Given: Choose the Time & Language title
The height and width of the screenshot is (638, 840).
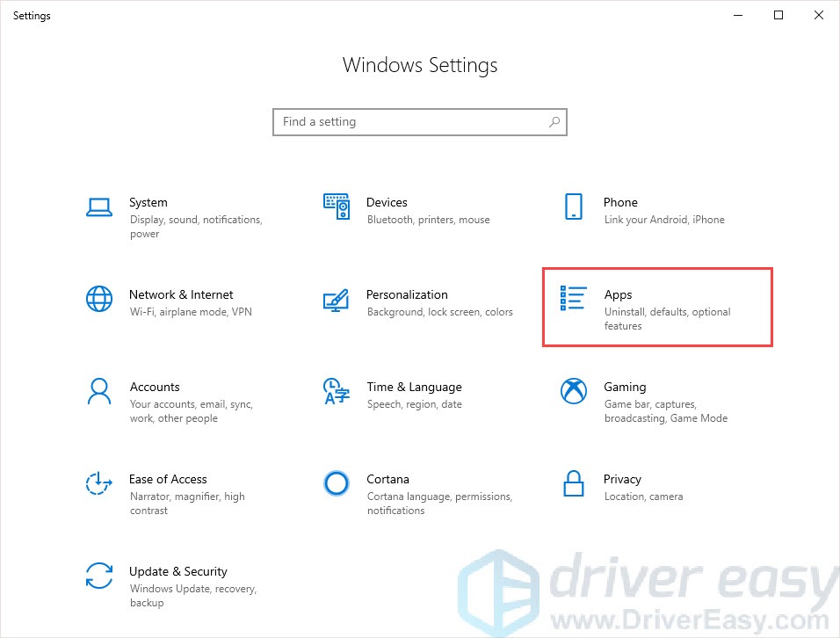Looking at the screenshot, I should click(414, 387).
